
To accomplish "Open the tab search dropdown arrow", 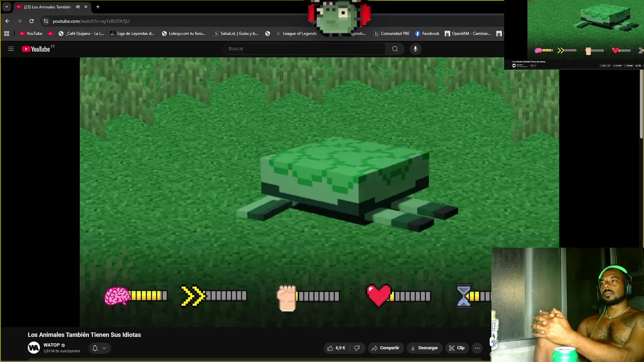I will coord(7,7).
